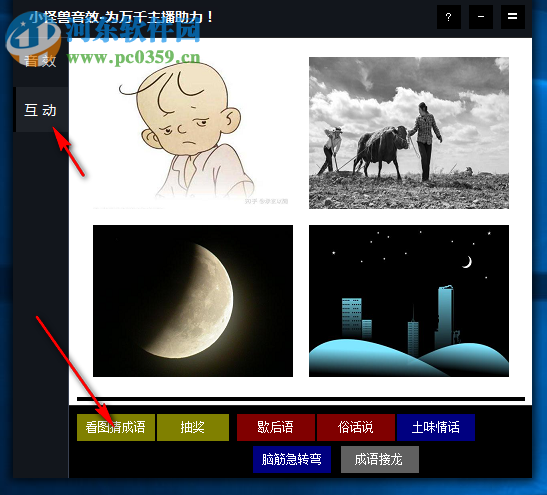547x495 pixels.
Task: Switch to the 互动 sidebar tab
Action: click(x=40, y=110)
